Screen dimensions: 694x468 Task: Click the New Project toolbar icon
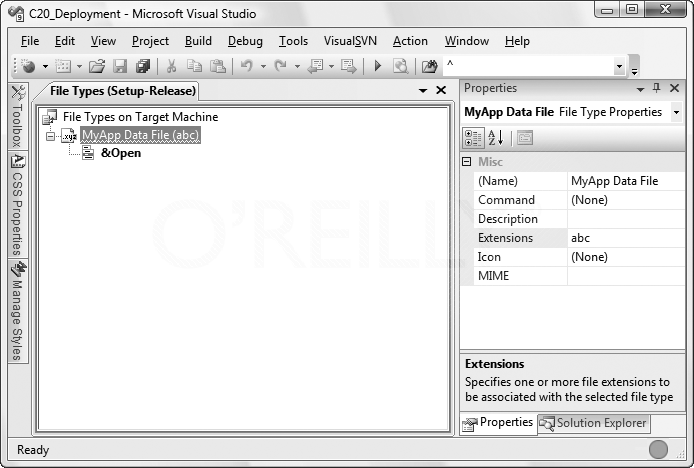point(28,66)
